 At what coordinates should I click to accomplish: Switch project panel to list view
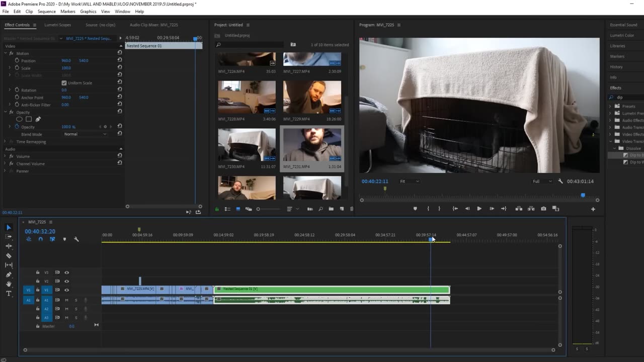[x=227, y=209]
